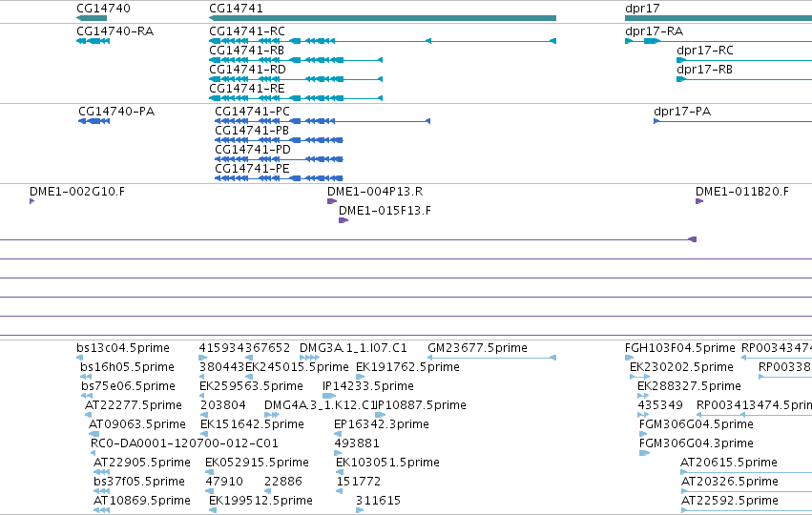Select EST bs37f05.5prime

click(138, 482)
